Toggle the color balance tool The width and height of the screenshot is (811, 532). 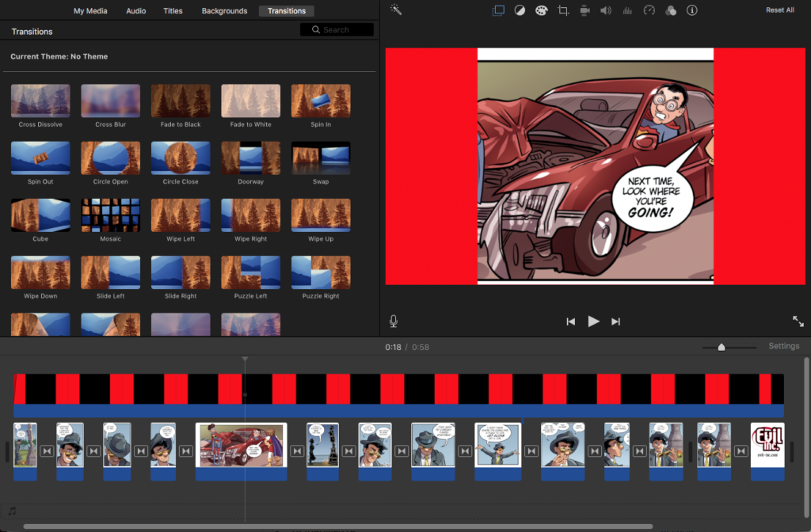pos(520,10)
